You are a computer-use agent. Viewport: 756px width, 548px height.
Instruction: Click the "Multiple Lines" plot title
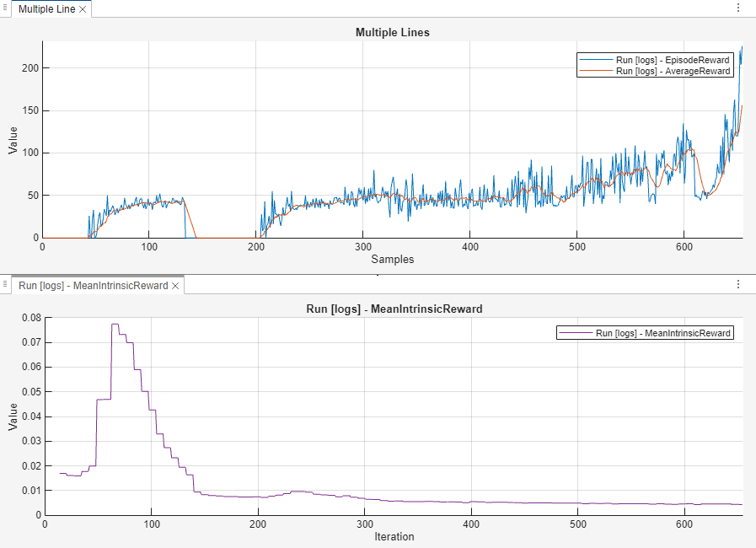click(x=392, y=33)
